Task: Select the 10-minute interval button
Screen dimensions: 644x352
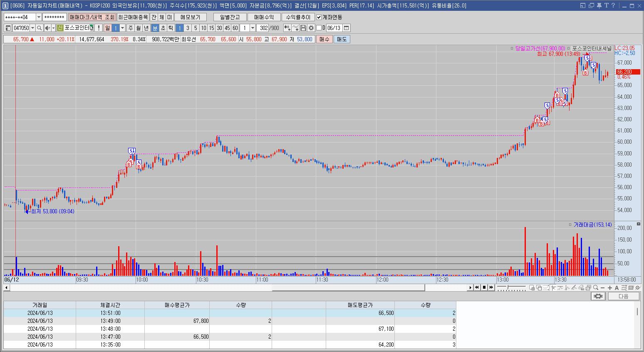Action: coord(203,28)
